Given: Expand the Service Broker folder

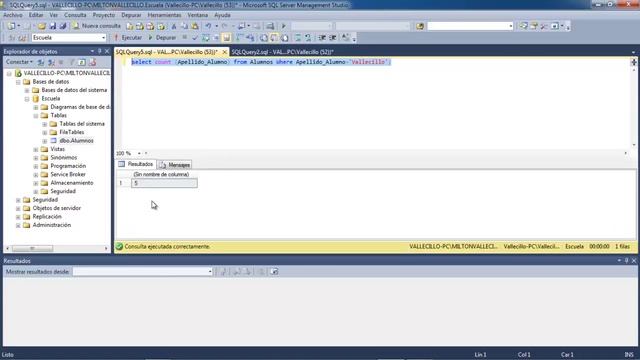Looking at the screenshot, I should pyautogui.click(x=36, y=175).
